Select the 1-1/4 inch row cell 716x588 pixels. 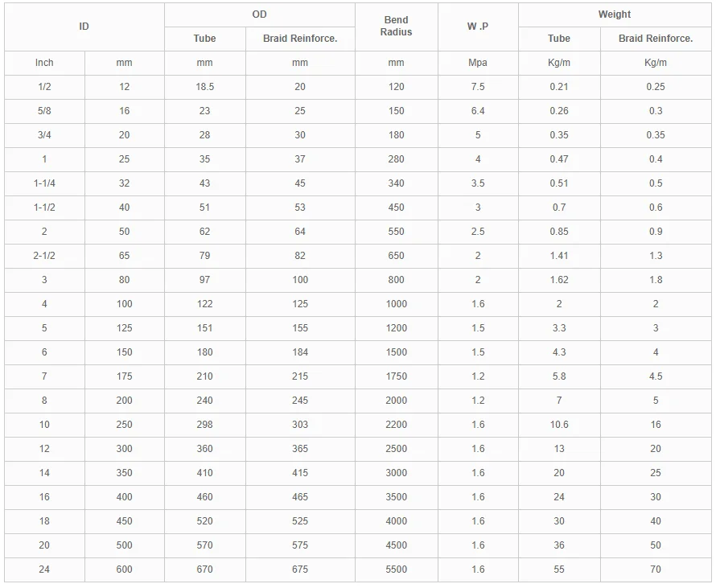point(44,183)
